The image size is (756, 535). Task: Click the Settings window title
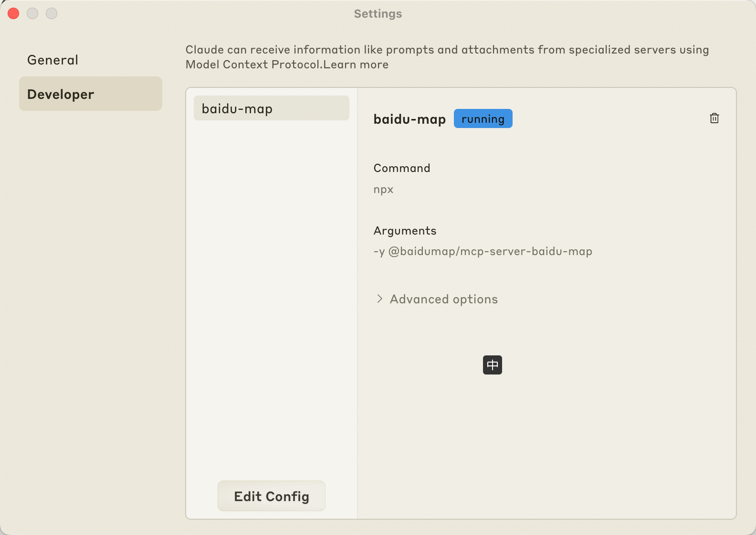click(x=378, y=14)
